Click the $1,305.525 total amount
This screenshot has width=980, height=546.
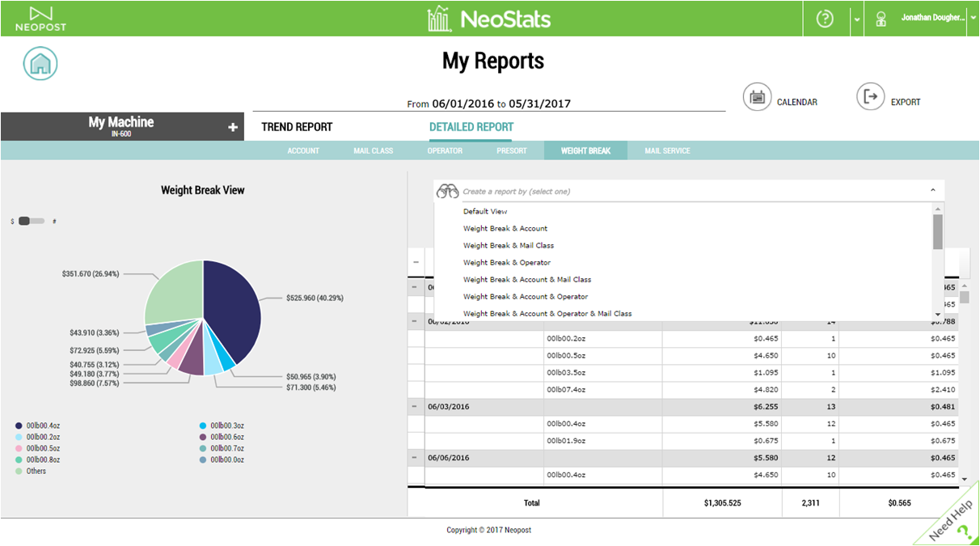[x=722, y=503]
